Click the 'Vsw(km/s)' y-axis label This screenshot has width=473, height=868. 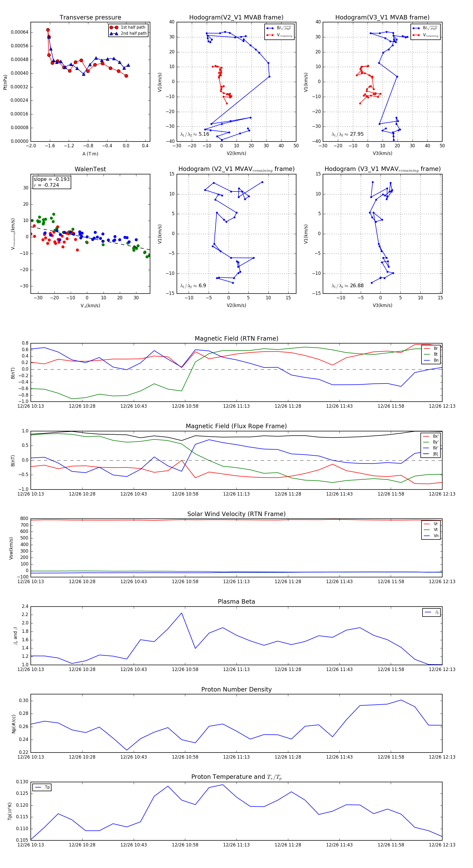pyautogui.click(x=11, y=548)
